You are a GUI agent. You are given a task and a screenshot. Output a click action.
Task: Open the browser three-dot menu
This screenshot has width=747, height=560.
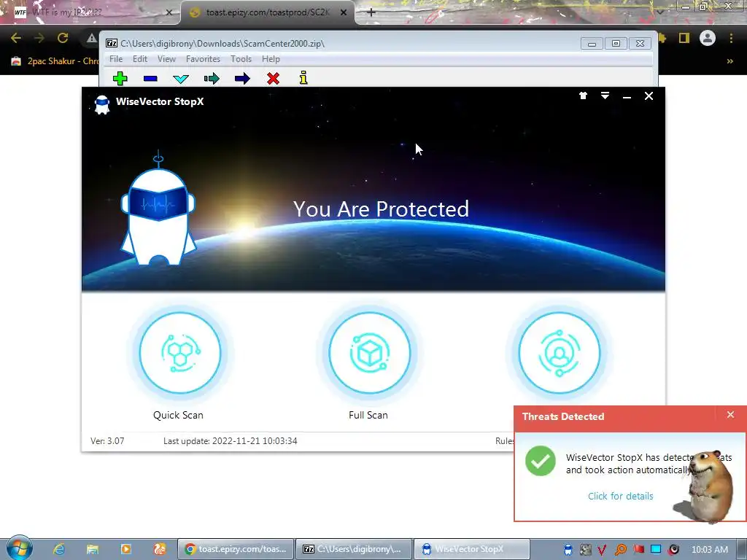[x=731, y=38]
